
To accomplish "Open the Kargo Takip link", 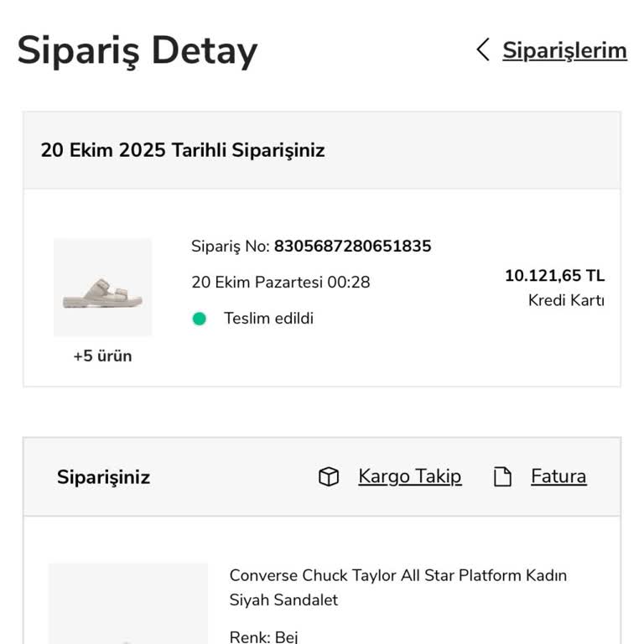I will 409,476.
